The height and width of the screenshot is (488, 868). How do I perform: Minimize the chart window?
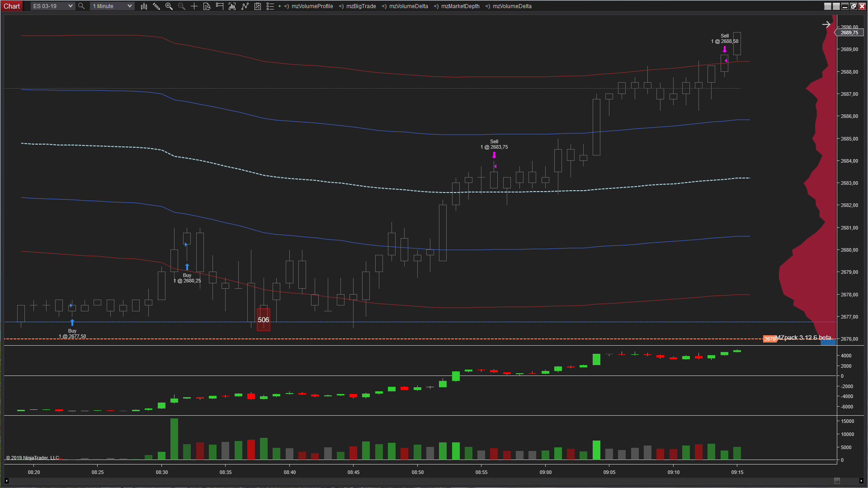click(845, 6)
